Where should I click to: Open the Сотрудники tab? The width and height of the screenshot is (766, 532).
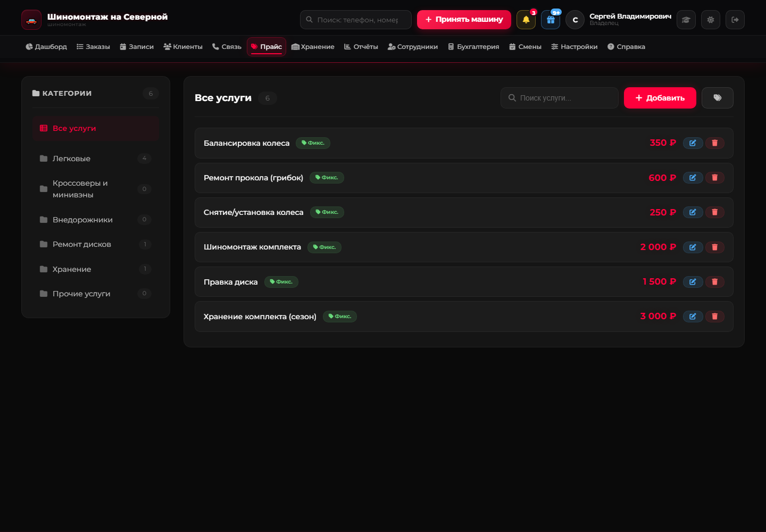point(413,47)
